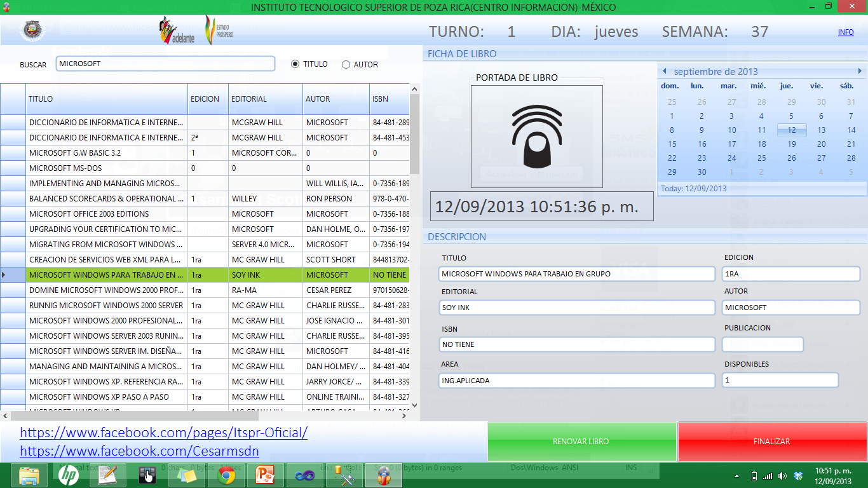Click the network signal tray icon
The width and height of the screenshot is (868, 488).
[x=768, y=476]
